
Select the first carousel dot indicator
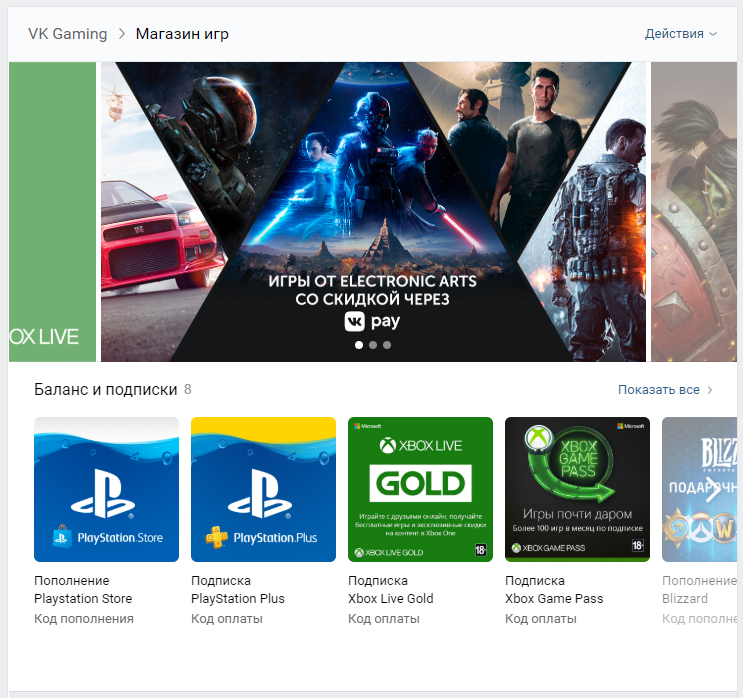click(x=359, y=345)
